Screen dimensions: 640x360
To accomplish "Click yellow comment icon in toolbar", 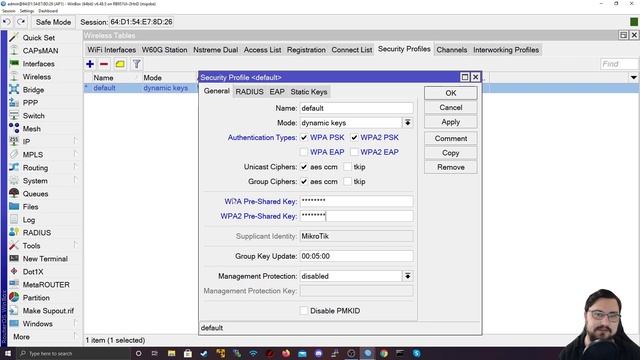I will 120,64.
